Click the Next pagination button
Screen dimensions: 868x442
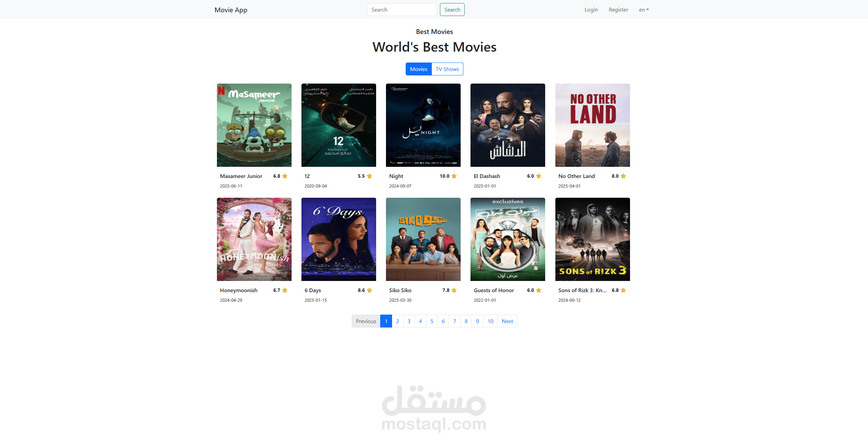507,321
